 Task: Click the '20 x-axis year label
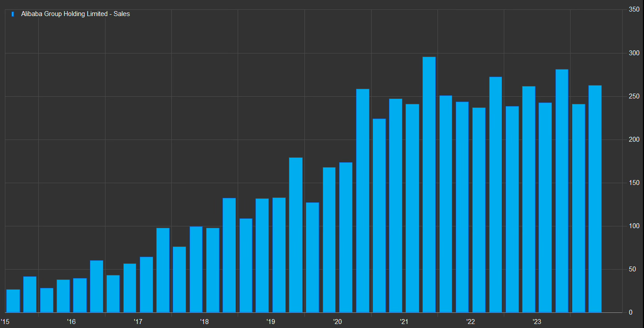click(337, 322)
